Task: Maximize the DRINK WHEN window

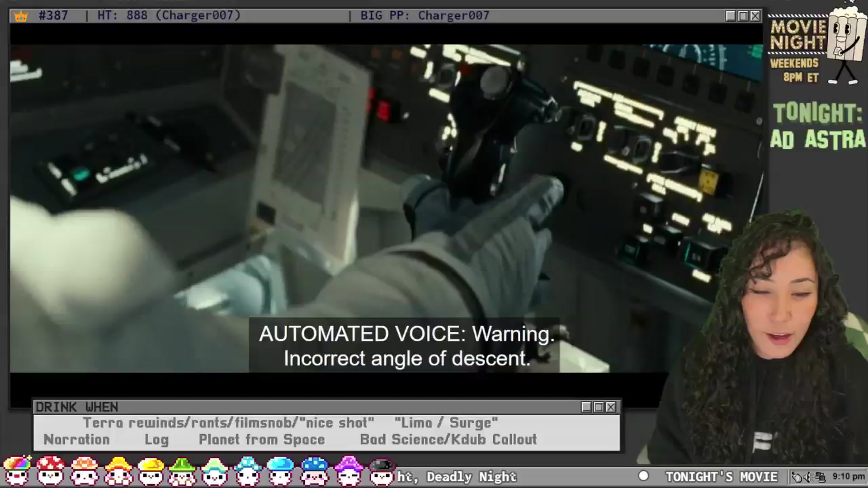Action: (x=599, y=407)
